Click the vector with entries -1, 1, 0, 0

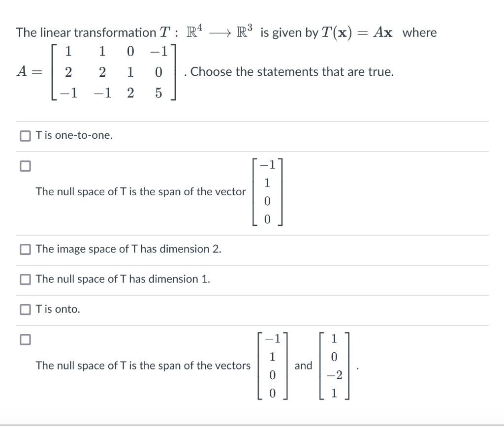pyautogui.click(x=268, y=193)
